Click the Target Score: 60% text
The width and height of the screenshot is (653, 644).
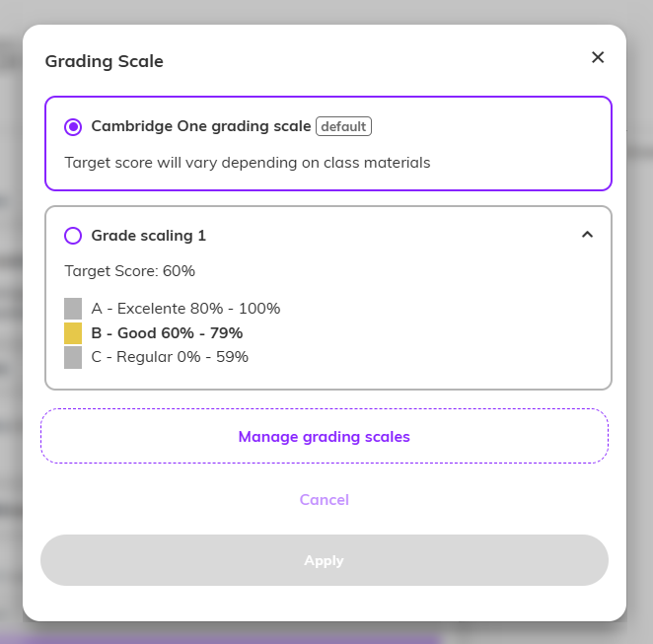(129, 270)
